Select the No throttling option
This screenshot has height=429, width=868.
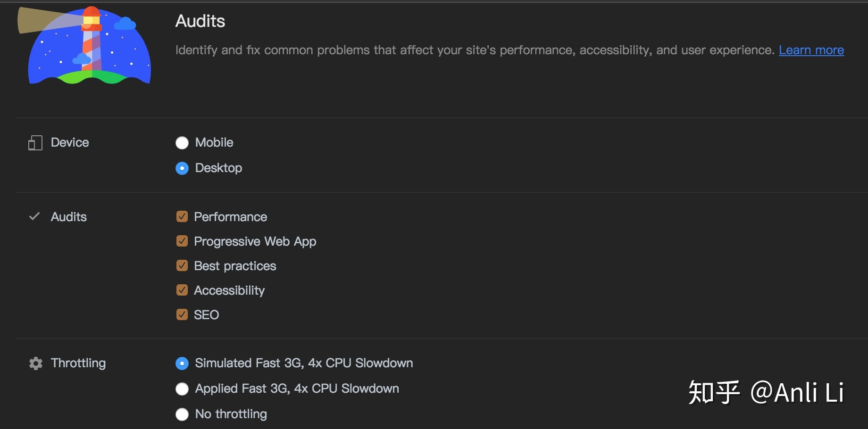[182, 414]
